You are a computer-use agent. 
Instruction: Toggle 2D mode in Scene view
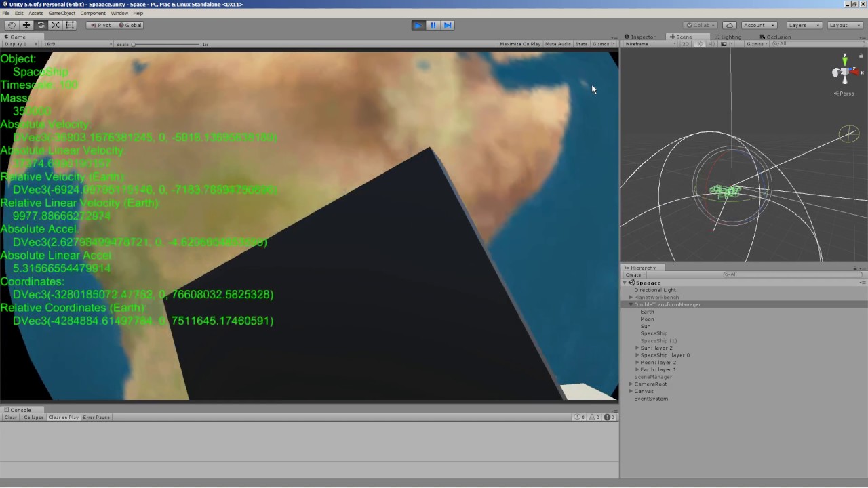pos(686,44)
